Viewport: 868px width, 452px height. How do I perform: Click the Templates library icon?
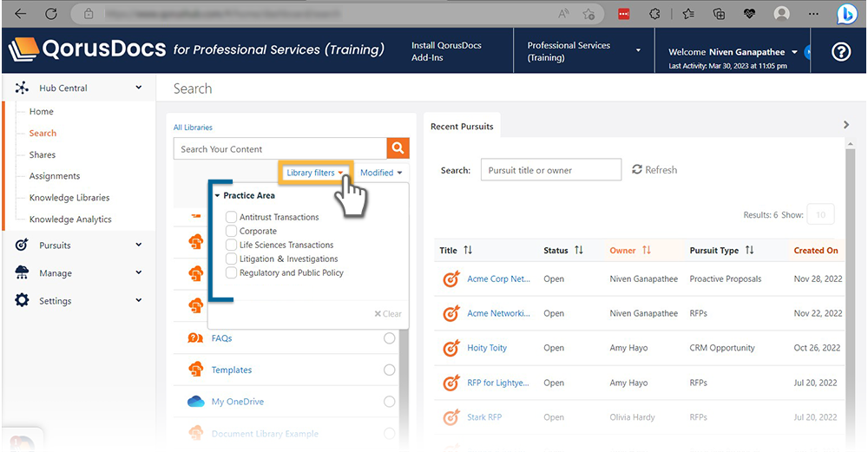pyautogui.click(x=195, y=369)
